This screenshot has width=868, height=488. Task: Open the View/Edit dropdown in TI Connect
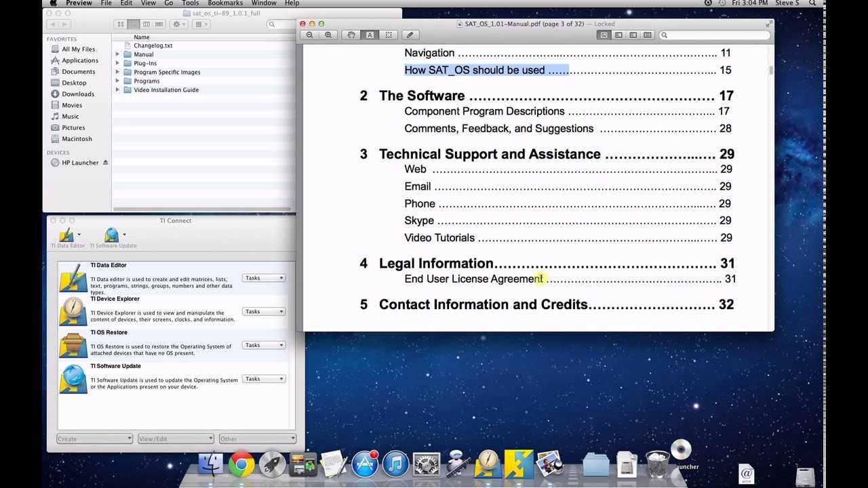pyautogui.click(x=176, y=439)
